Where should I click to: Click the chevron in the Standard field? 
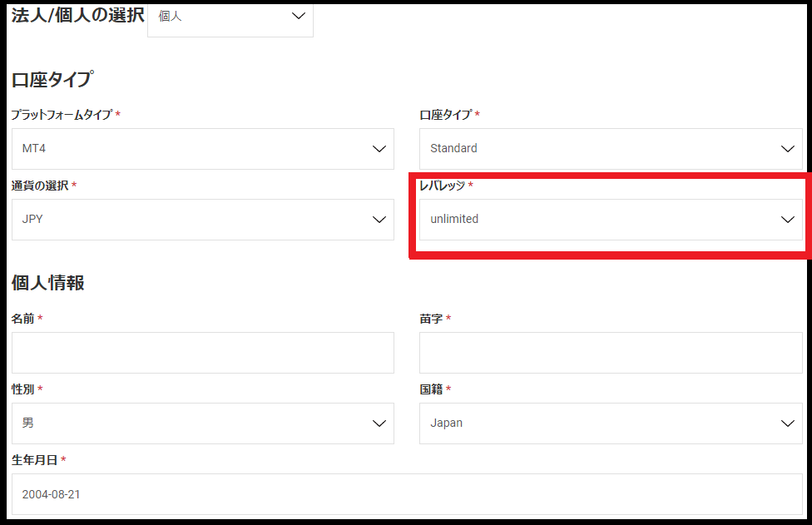(787, 149)
